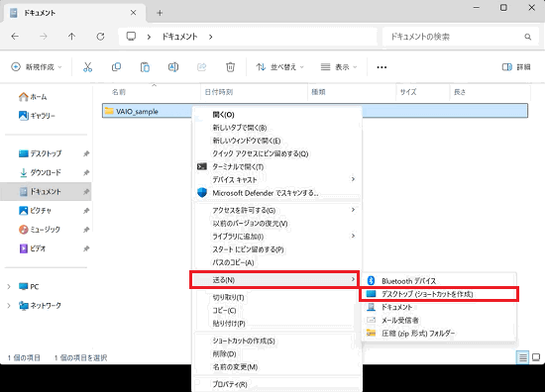Screen dimensions: 545x392
Task: Expand ライブラリに追加(I) submenu
Action: (276, 237)
